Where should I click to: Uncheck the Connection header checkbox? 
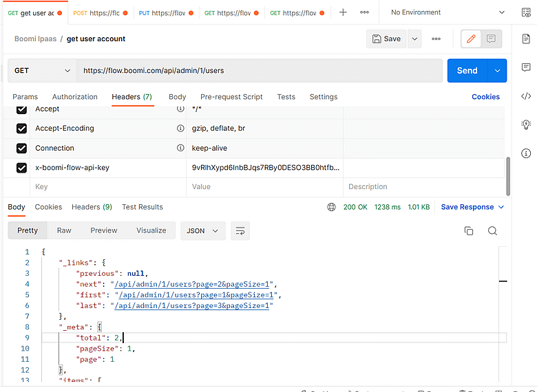coord(21,148)
